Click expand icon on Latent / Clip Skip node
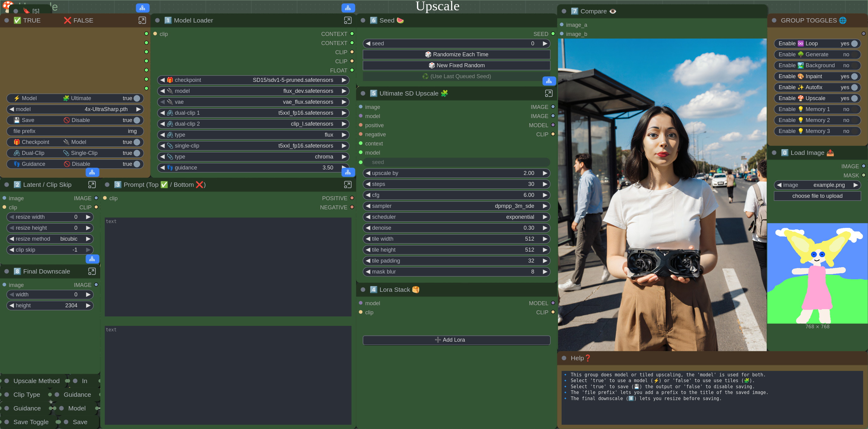 tap(92, 185)
